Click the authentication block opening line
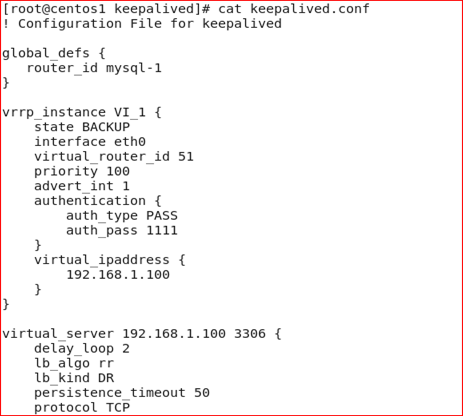Screen dimensions: 463x416 click(98, 201)
